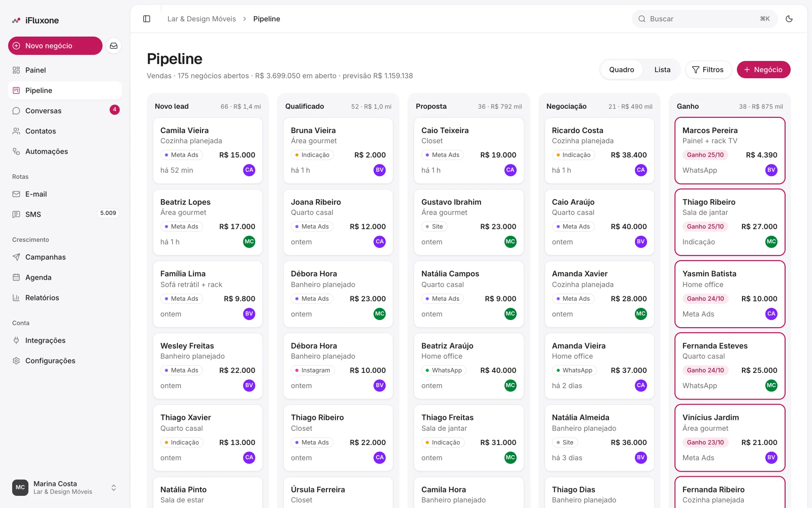Open Campanhas from sidebar

[65, 257]
